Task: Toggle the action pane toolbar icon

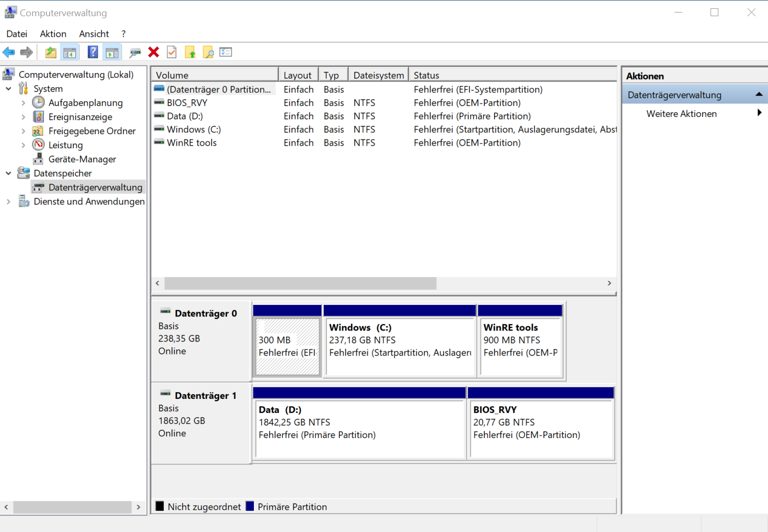Action: pyautogui.click(x=112, y=52)
